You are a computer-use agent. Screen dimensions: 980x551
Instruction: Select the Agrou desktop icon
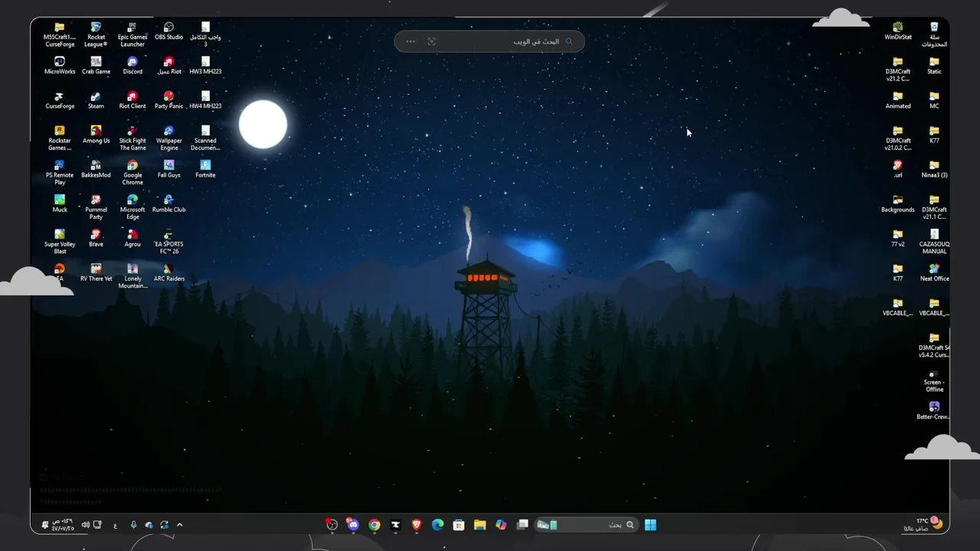pos(132,238)
